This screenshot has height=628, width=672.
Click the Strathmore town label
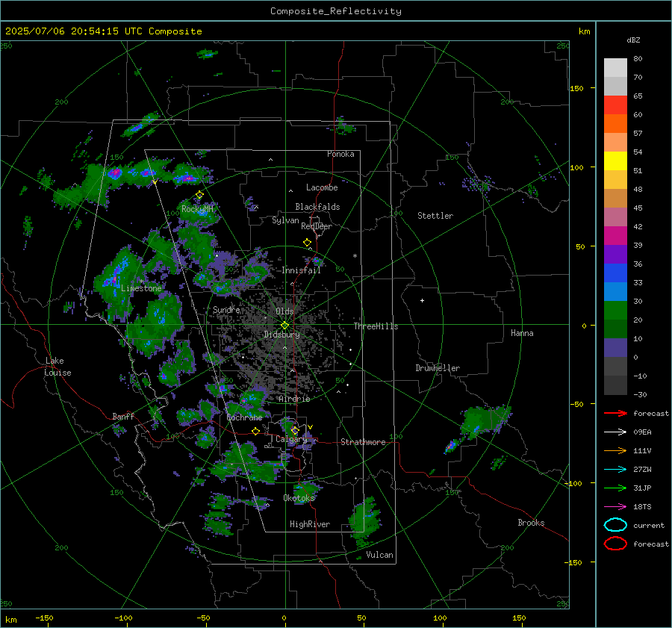point(363,442)
